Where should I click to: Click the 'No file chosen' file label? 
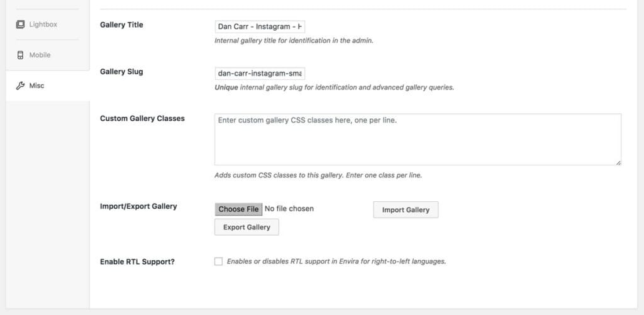289,209
